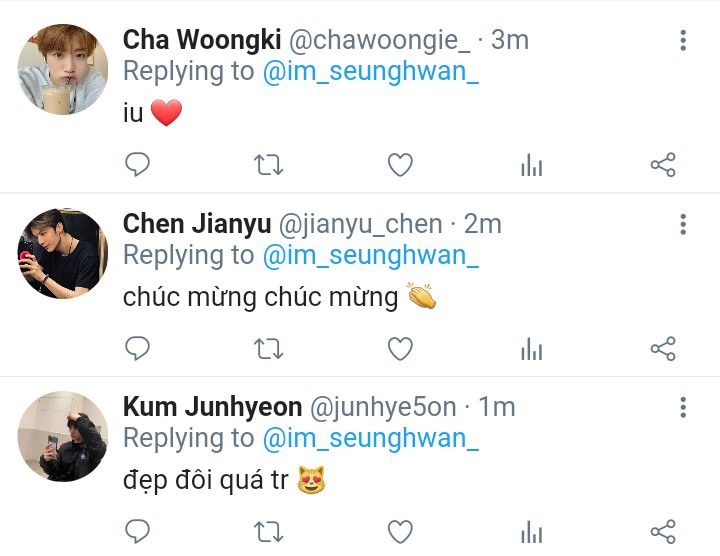Open more options on Cha Woongki's tweet
Viewport: 720px width, 556px height.
point(683,40)
